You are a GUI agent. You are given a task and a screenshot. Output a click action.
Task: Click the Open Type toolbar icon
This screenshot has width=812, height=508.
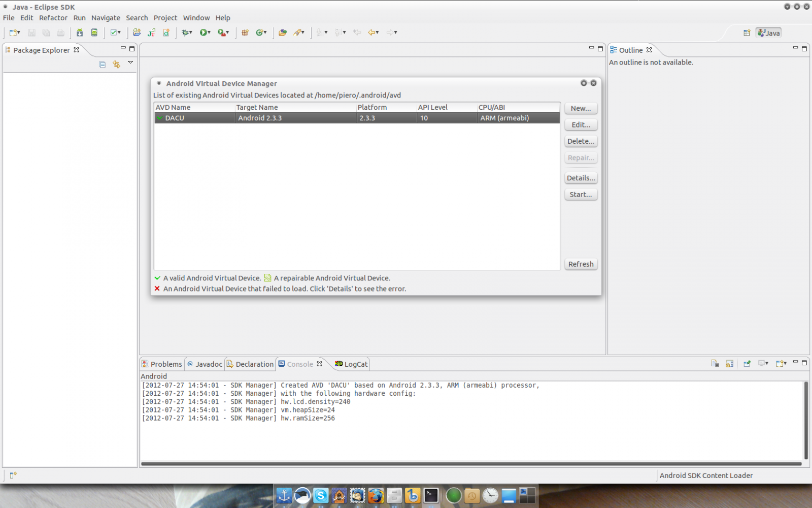(x=283, y=33)
